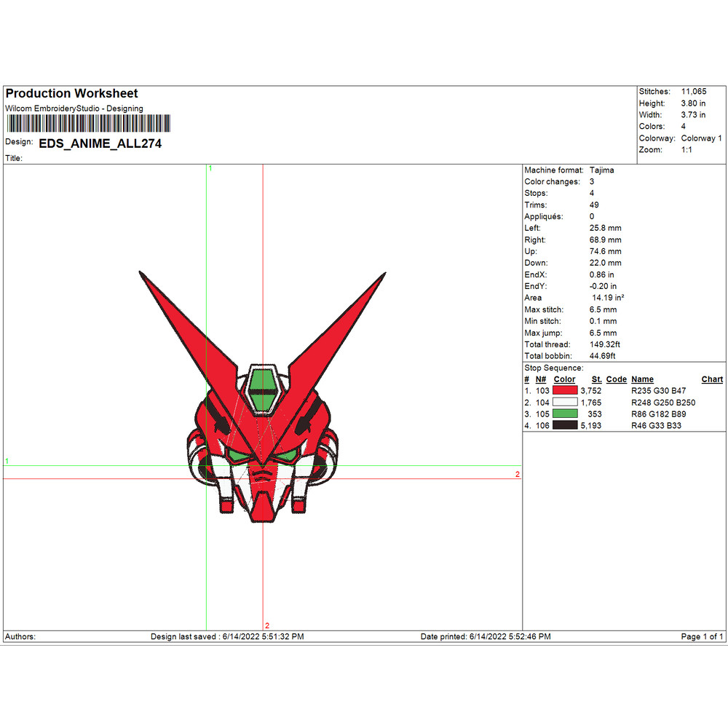Click the Code column header
Screen dimensions: 728x728
click(616, 379)
